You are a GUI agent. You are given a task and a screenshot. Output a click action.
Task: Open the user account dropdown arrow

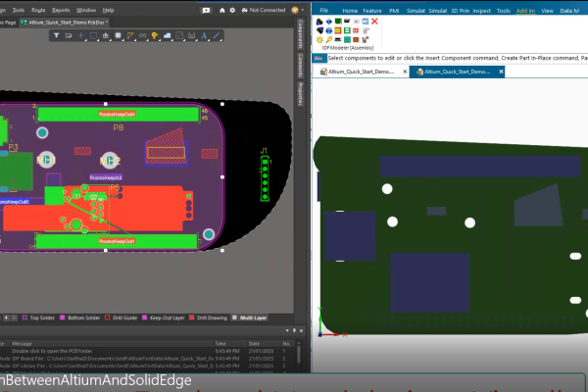tap(300, 9)
